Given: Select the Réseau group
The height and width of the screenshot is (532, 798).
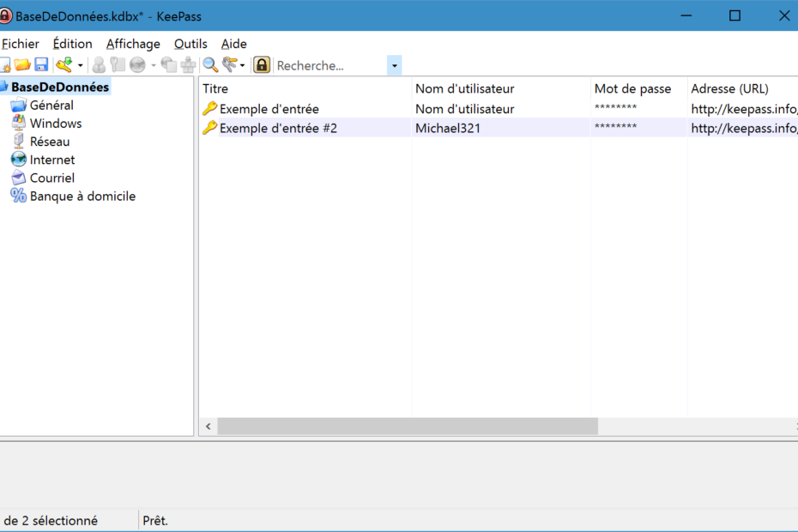Looking at the screenshot, I should point(50,142).
